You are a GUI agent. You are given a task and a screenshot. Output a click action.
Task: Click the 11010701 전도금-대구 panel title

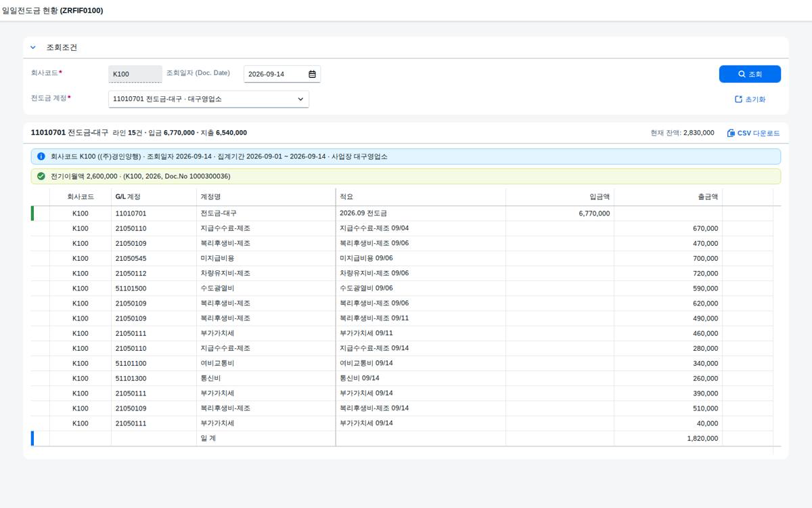click(70, 133)
